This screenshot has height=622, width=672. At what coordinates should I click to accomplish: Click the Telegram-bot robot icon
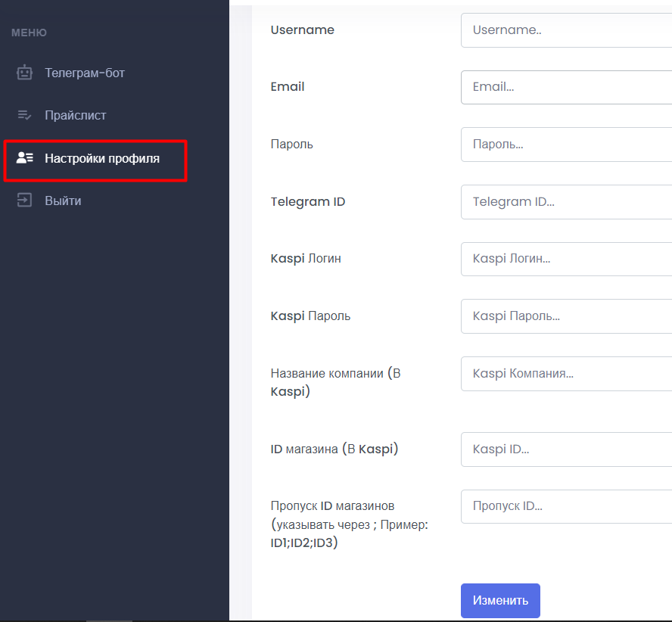pyautogui.click(x=24, y=73)
